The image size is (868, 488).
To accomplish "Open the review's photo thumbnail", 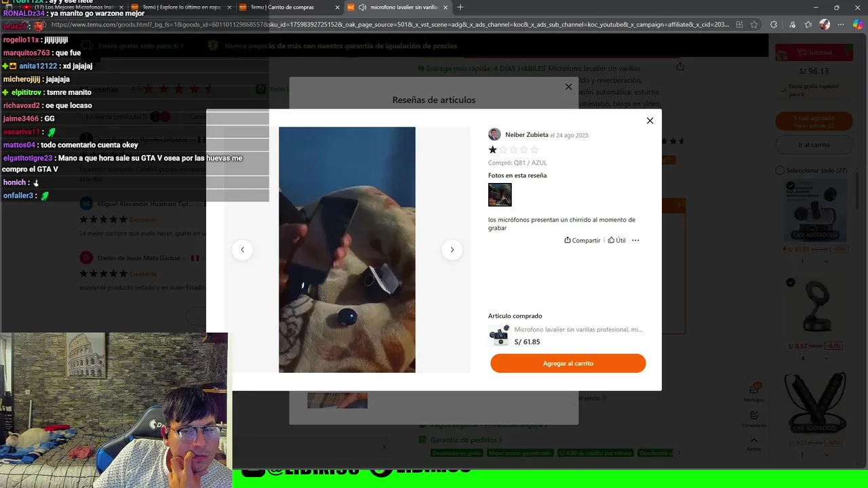I will point(500,195).
